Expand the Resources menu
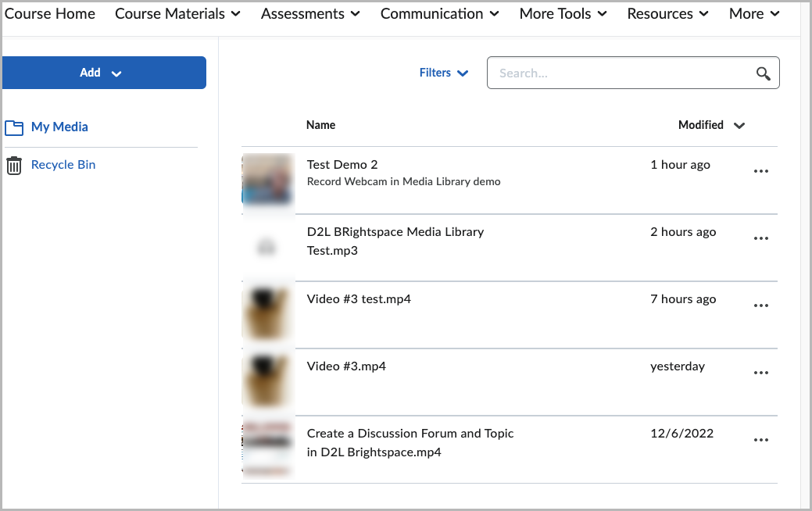The width and height of the screenshot is (812, 511). tap(667, 14)
